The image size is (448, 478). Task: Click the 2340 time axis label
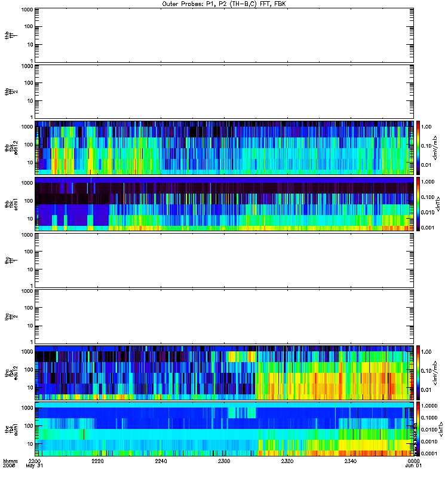(x=351, y=461)
